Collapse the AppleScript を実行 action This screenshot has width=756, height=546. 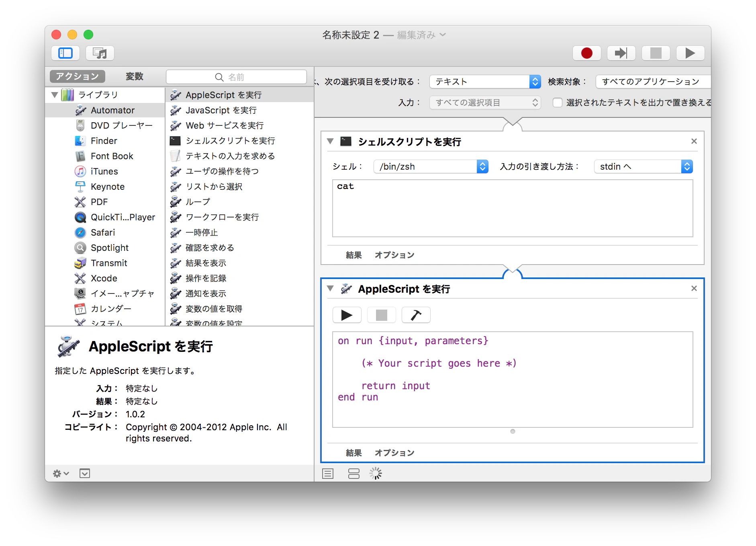(330, 288)
